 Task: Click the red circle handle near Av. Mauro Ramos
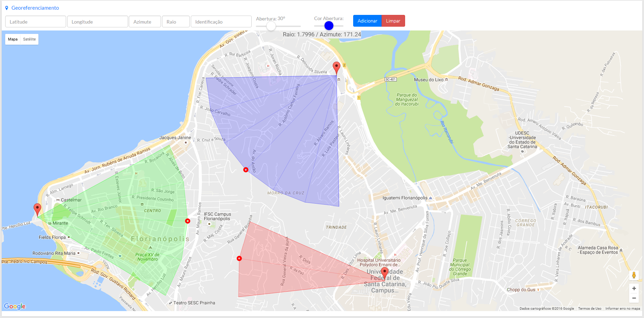pos(188,221)
